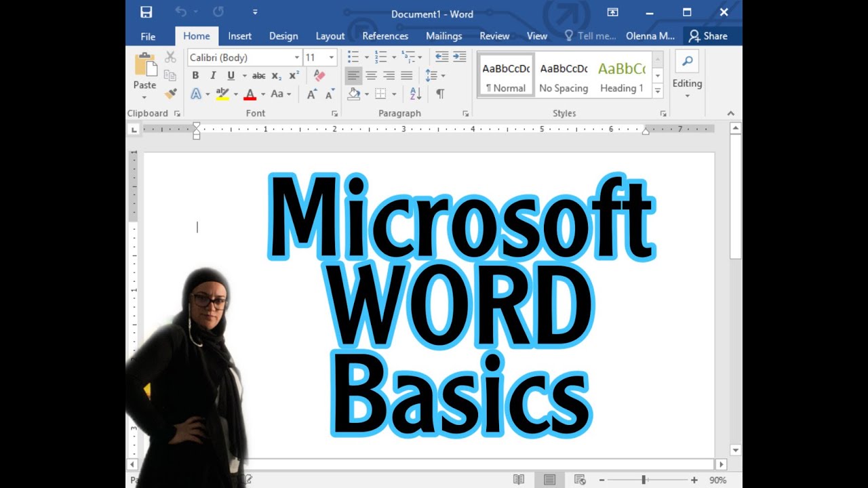Open the highlight color dropdown arrow
868x488 pixels.
tap(235, 94)
